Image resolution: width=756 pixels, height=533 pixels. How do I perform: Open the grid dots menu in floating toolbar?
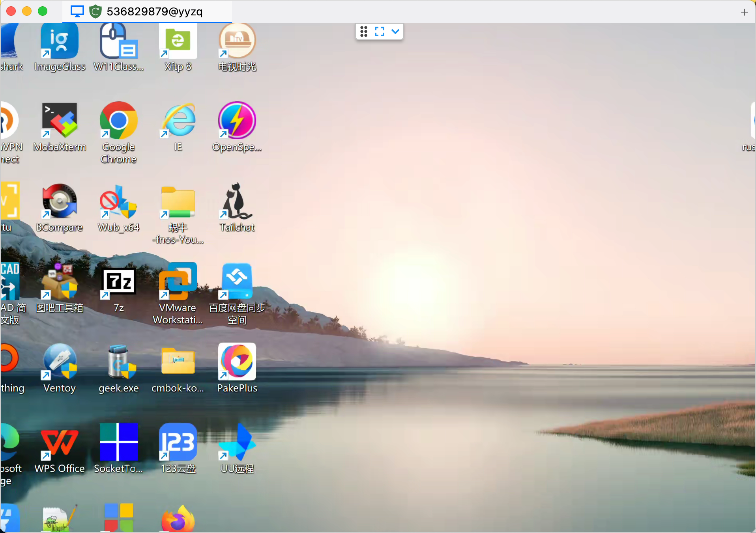[x=364, y=32]
